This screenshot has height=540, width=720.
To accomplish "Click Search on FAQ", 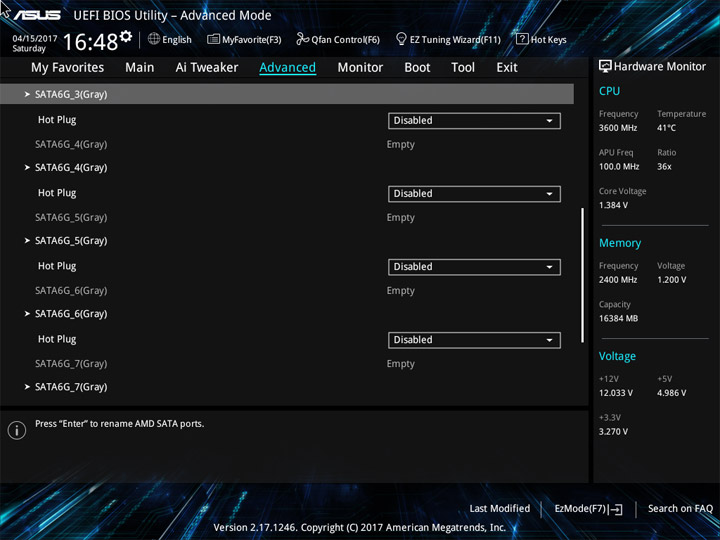I will coord(680,509).
